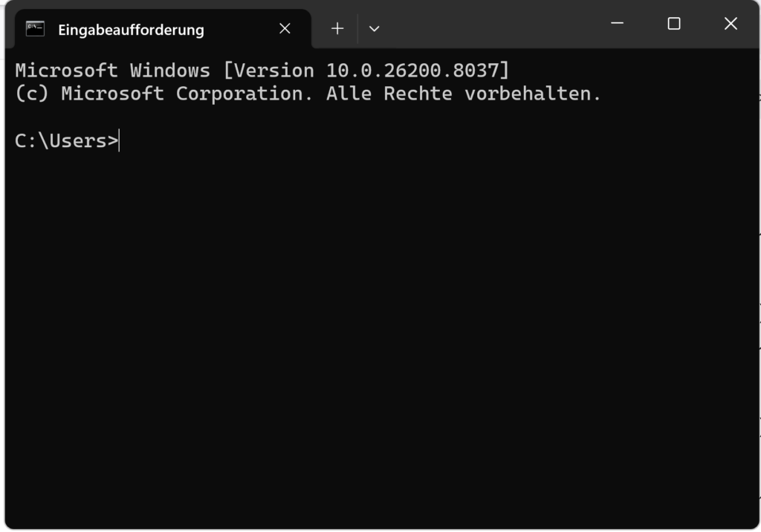Click the "C:" drive letter in the prompt
This screenshot has height=532, width=761.
tap(26, 140)
